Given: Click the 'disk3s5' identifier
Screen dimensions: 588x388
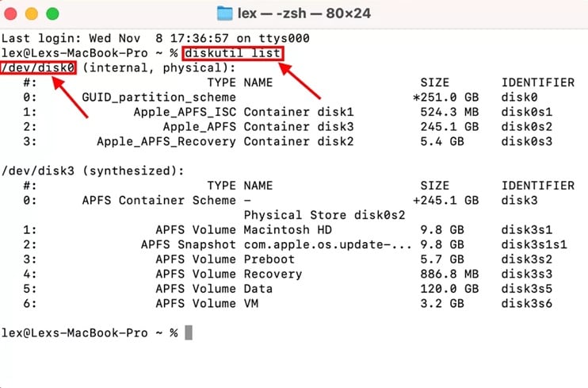Looking at the screenshot, I should pyautogui.click(x=526, y=289).
